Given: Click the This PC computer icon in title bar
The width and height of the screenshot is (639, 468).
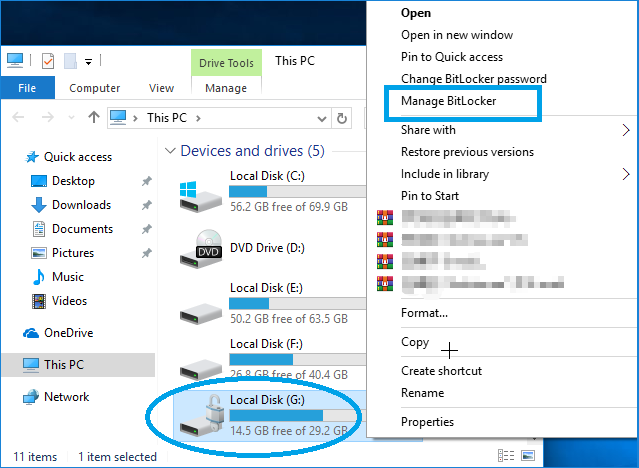Looking at the screenshot, I should [x=15, y=60].
